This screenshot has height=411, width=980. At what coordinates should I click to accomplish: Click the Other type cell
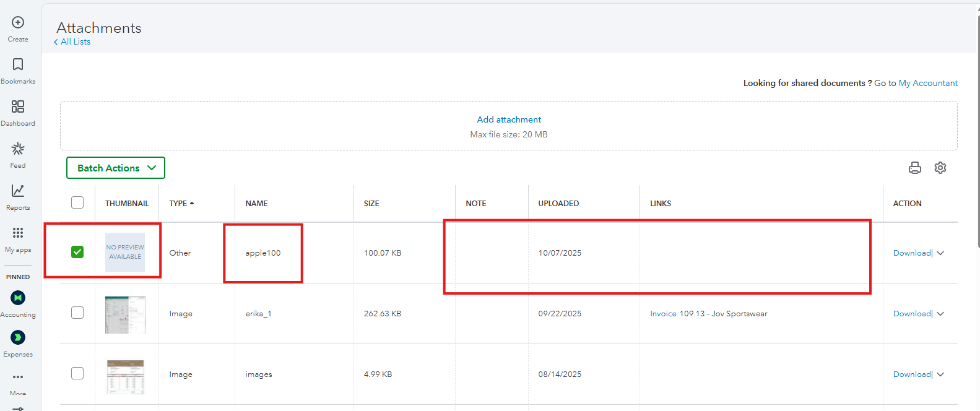tap(180, 253)
